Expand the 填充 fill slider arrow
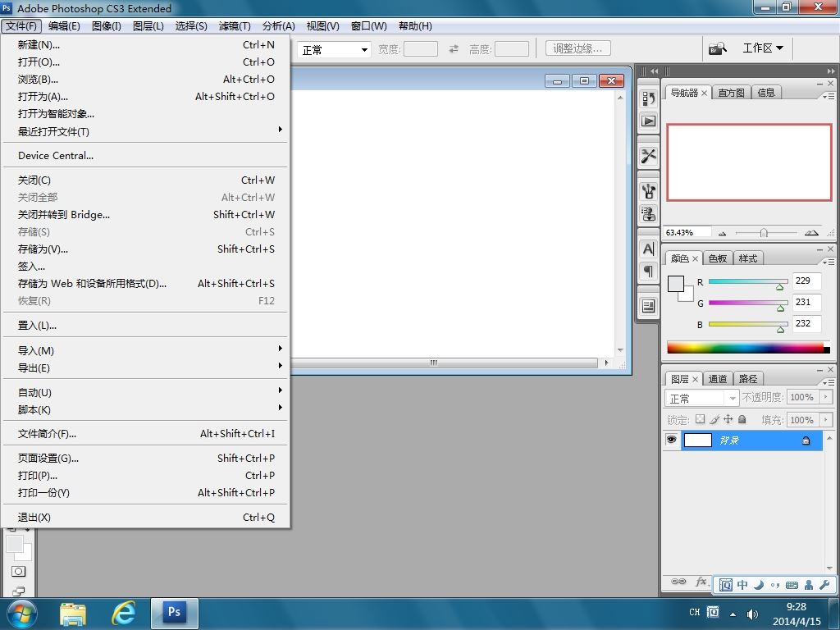 click(x=826, y=419)
